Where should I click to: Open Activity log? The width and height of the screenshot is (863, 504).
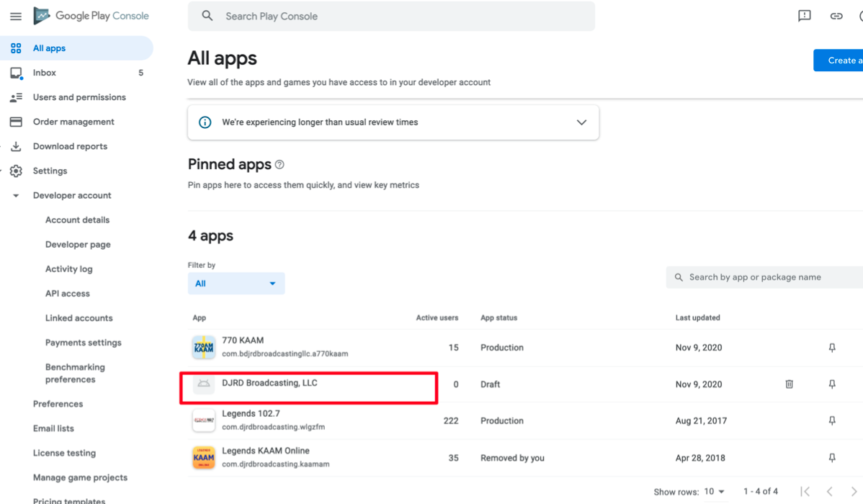pos(69,269)
